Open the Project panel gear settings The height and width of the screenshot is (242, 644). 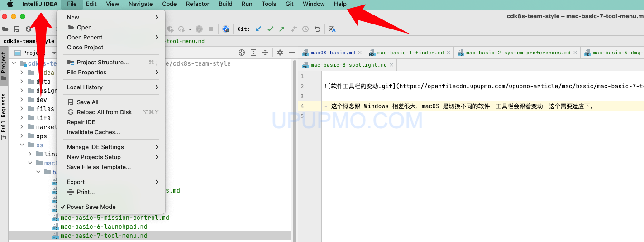[280, 53]
